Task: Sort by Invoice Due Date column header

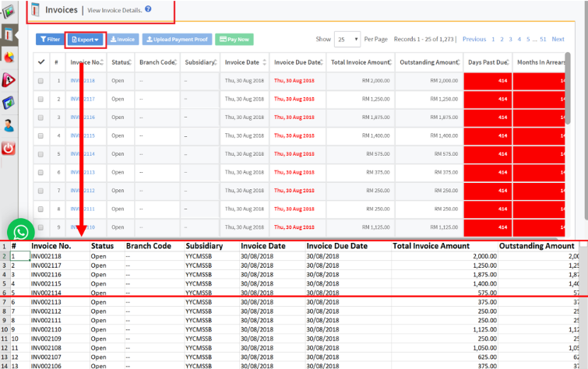Action: (x=298, y=62)
